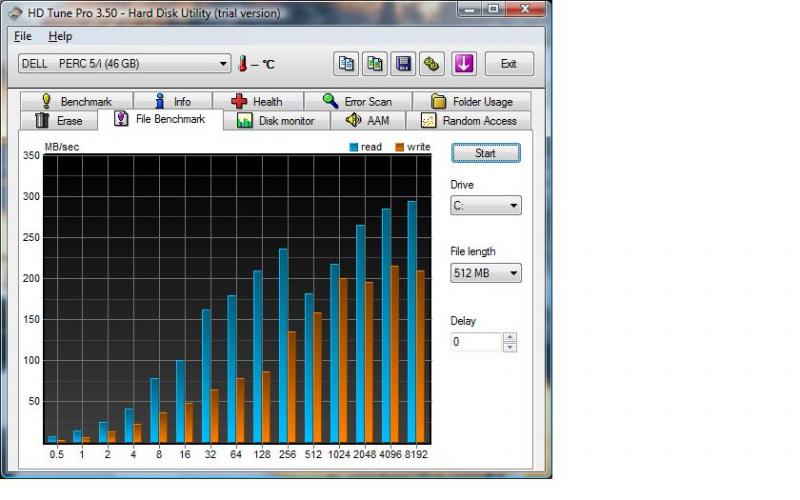This screenshot has height=500, width=800.
Task: Switch to the Random Access tab
Action: click(x=468, y=120)
